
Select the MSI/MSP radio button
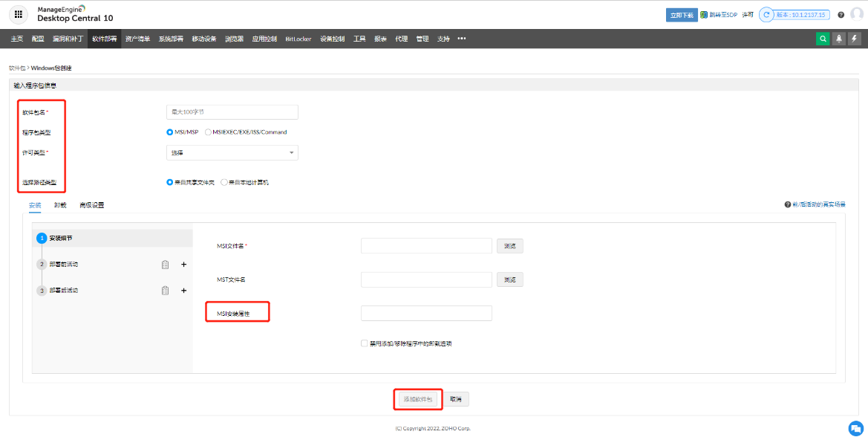pos(170,132)
